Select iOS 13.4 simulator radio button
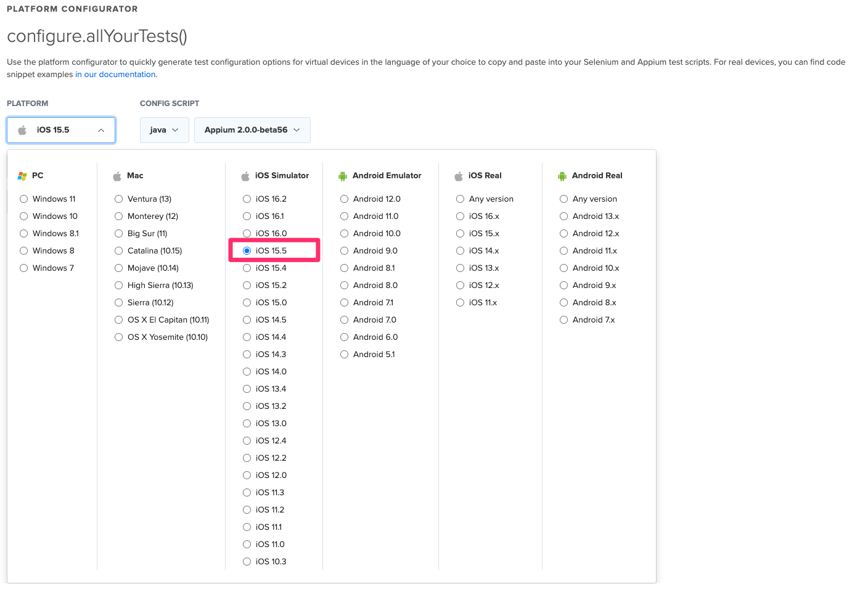This screenshot has width=868, height=589. click(247, 389)
